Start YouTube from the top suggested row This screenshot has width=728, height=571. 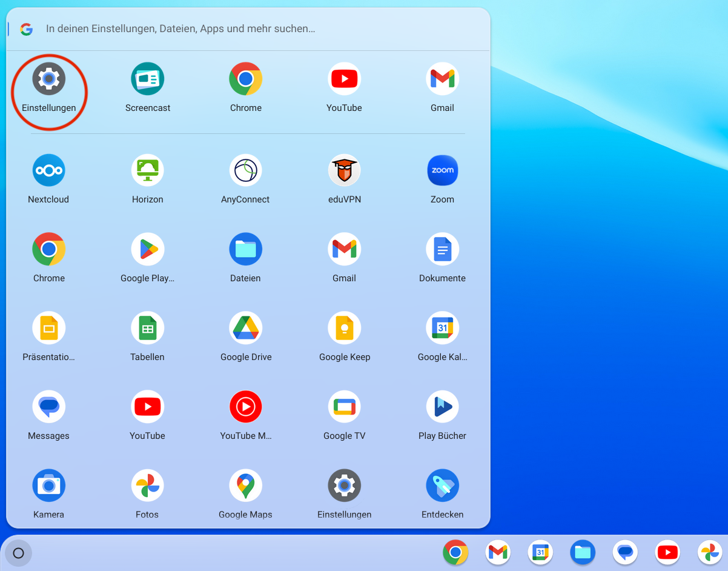pos(344,79)
